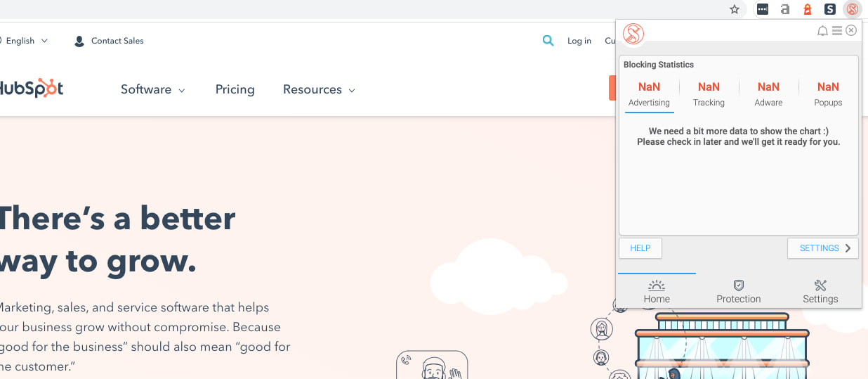
Task: Open SETTINGS button with chevron
Action: click(x=823, y=248)
